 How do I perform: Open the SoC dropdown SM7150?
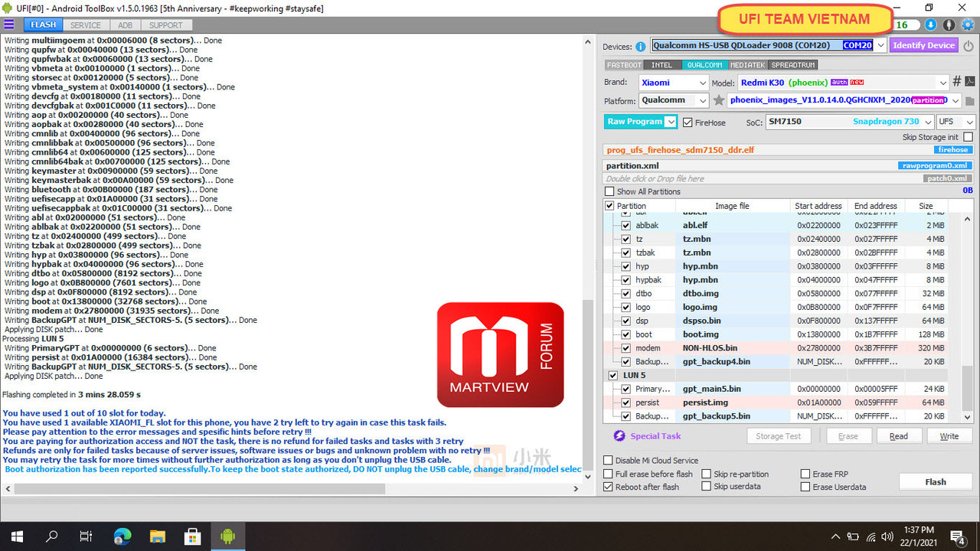pos(850,122)
